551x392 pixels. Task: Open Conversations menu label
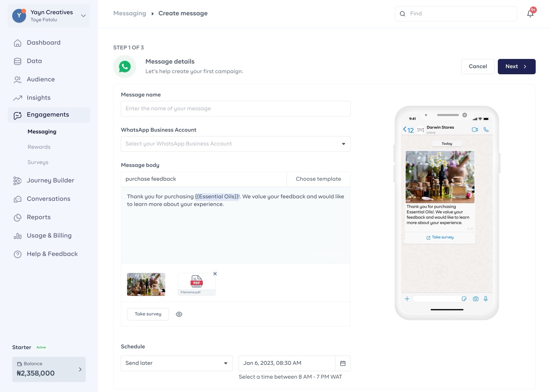pos(49,199)
